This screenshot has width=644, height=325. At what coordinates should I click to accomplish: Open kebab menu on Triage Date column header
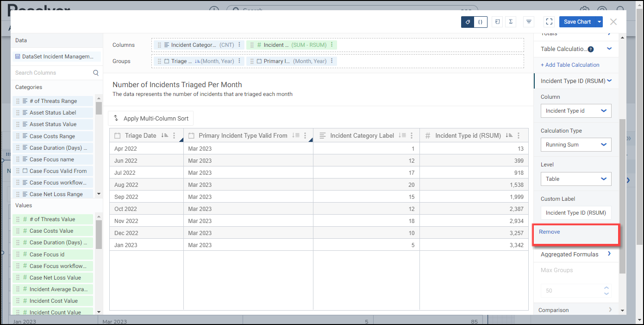[174, 135]
